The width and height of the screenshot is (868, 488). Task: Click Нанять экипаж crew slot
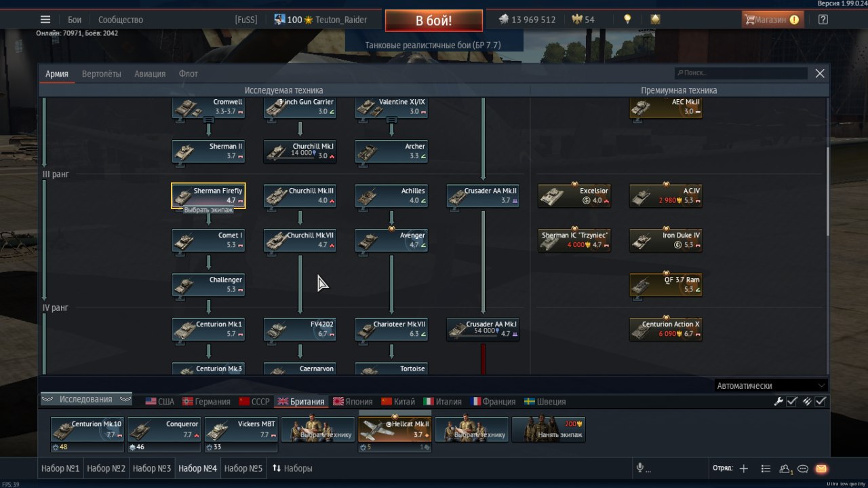pyautogui.click(x=549, y=430)
